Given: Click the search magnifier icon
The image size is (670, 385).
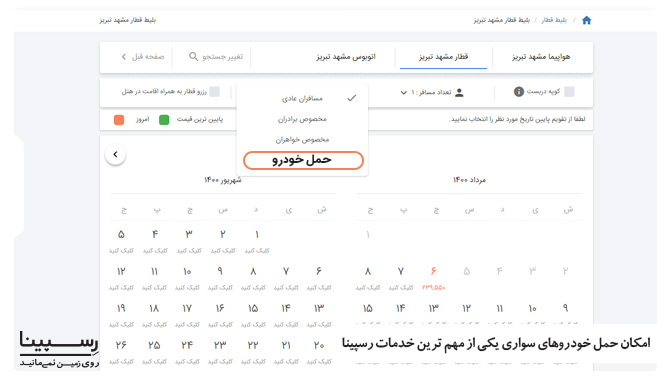Looking at the screenshot, I should click(x=194, y=56).
